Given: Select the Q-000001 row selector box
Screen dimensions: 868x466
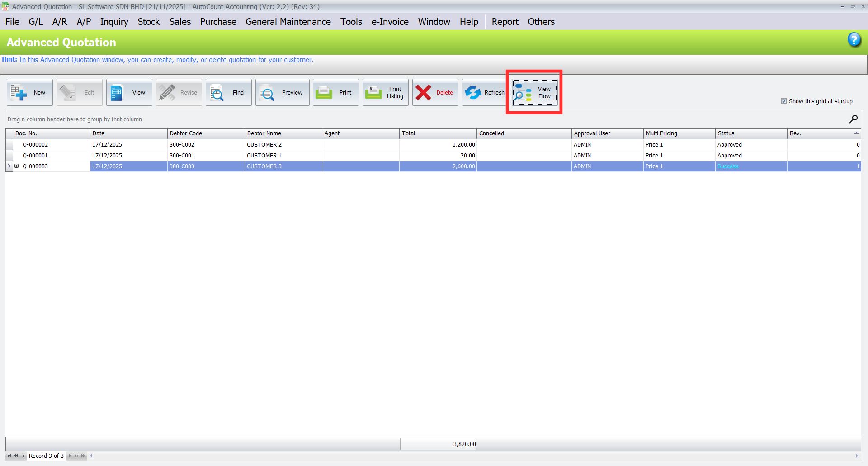Looking at the screenshot, I should 9,155.
